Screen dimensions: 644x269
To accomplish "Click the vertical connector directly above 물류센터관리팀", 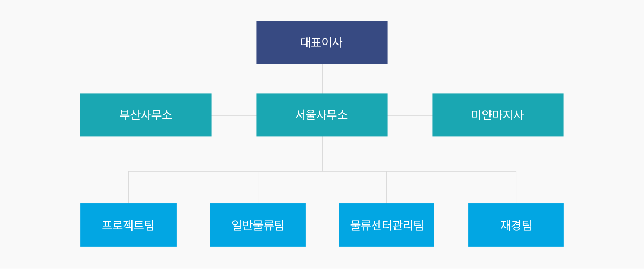I will point(386,187).
